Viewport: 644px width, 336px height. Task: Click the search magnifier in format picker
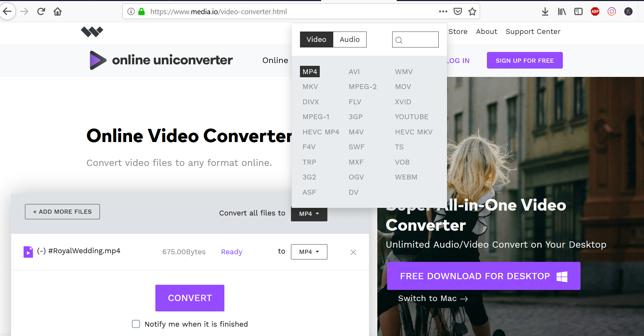[398, 39]
